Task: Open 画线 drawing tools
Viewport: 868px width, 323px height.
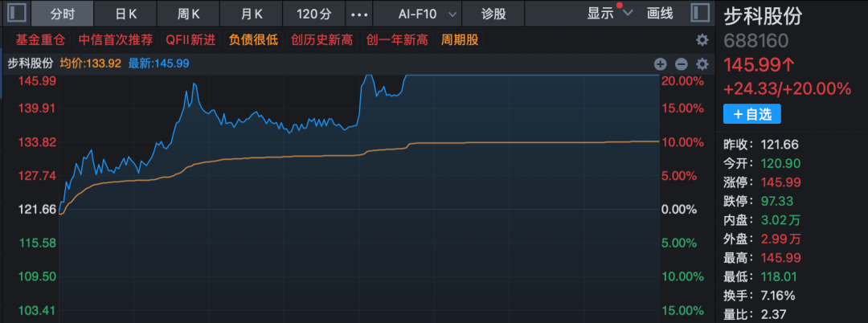Action: 660,14
